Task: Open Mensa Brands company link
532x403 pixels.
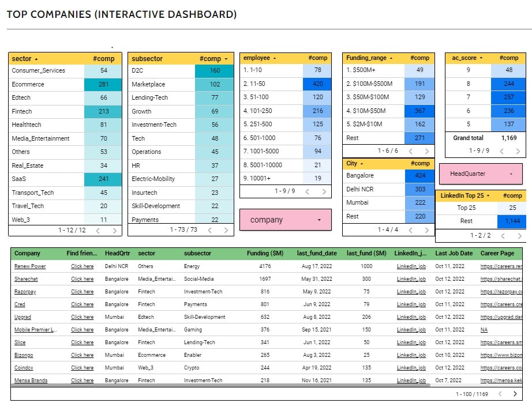Action: point(31,381)
